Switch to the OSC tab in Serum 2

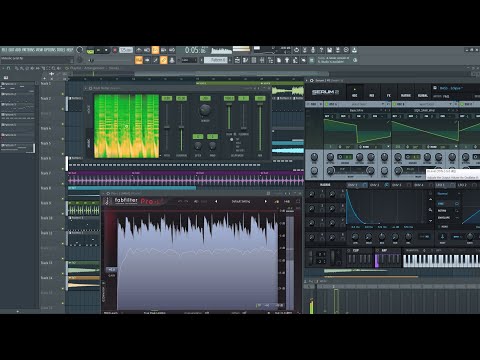tap(355, 92)
